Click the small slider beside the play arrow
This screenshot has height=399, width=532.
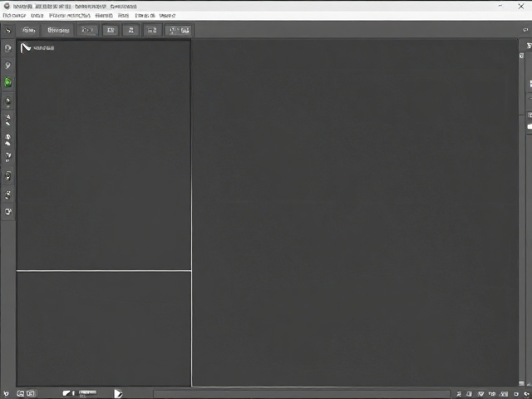[87, 392]
